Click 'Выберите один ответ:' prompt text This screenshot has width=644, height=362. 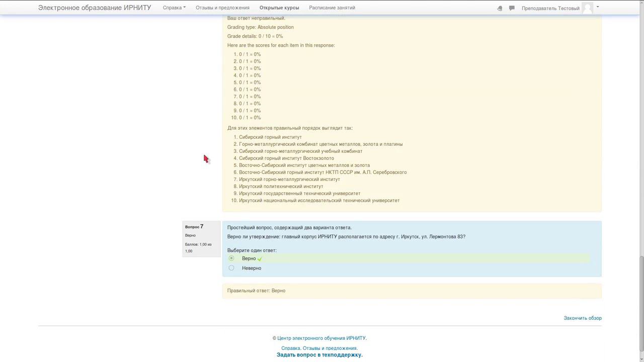click(252, 250)
